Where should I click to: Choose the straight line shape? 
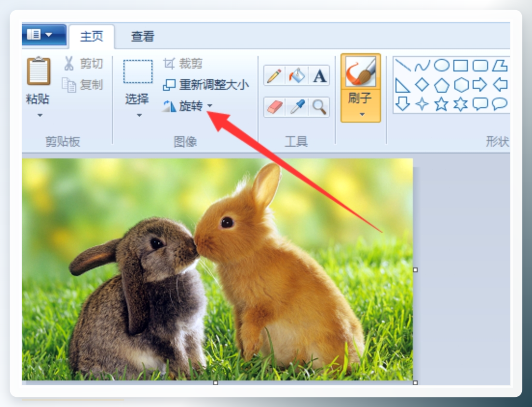[x=403, y=65]
